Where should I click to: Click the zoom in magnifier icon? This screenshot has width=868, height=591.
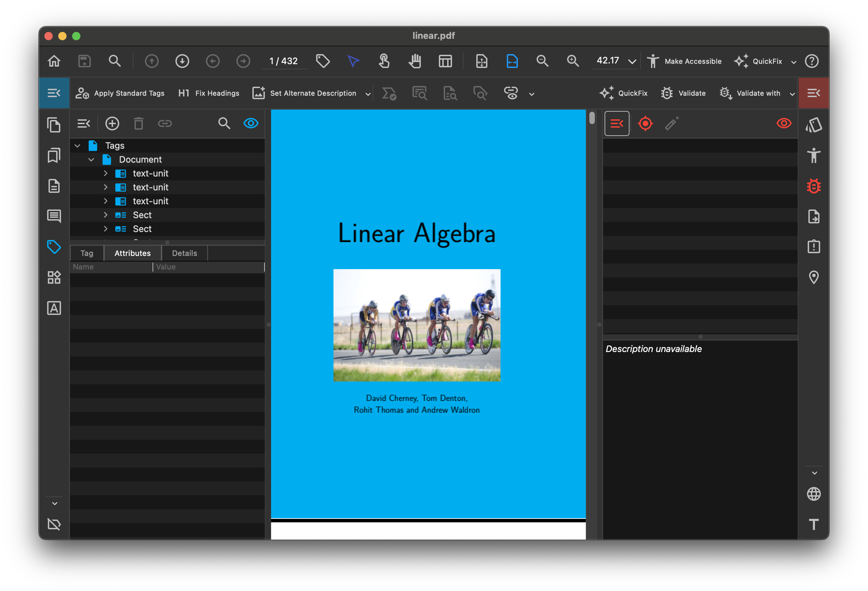tap(573, 61)
